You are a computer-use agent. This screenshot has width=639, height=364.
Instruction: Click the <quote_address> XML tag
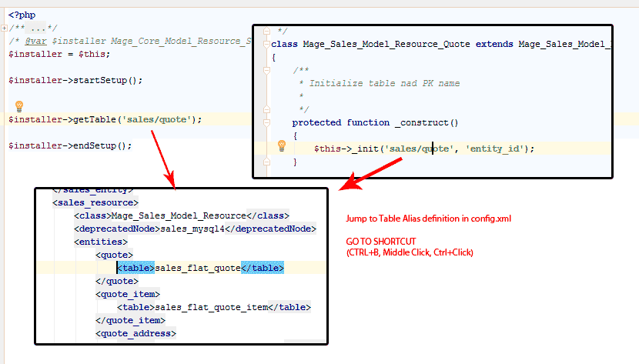135,333
